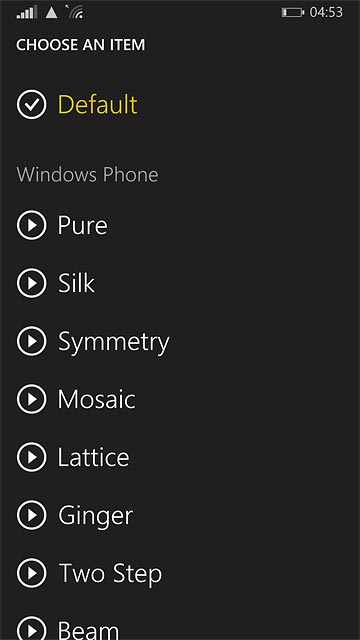This screenshot has width=360, height=640.
Task: Tap the battery indicator icon
Action: click(x=293, y=13)
